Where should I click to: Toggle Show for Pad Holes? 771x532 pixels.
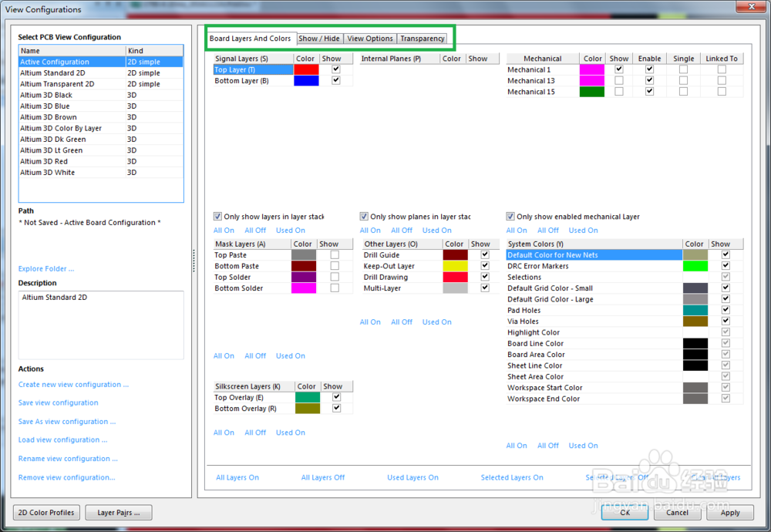coord(726,310)
